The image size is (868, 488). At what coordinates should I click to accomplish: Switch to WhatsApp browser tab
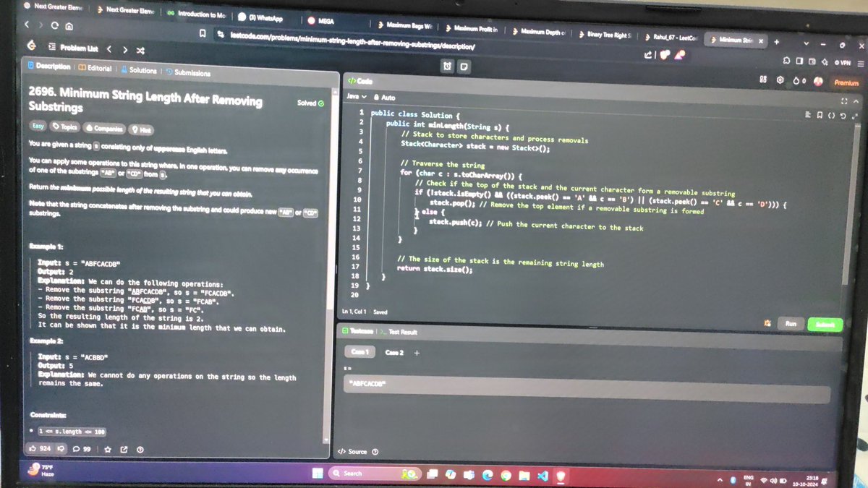pyautogui.click(x=260, y=17)
